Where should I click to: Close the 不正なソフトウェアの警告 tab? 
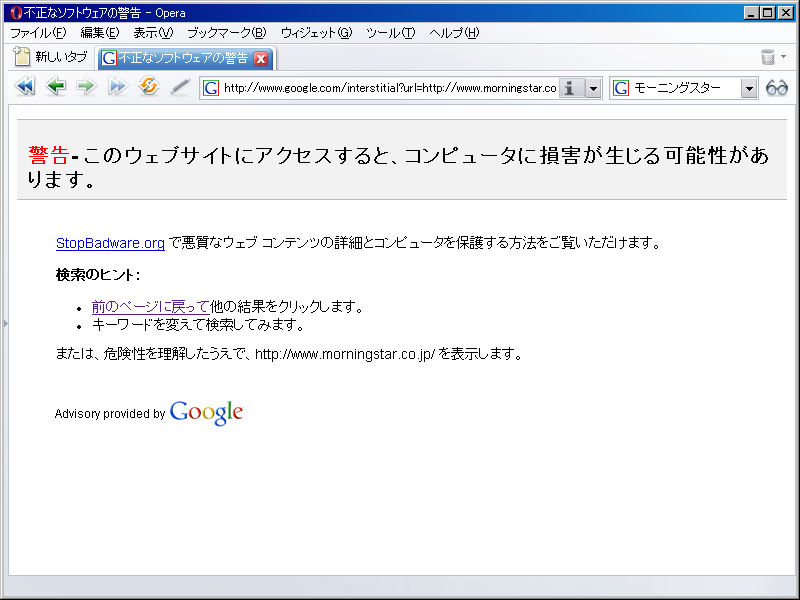click(261, 59)
